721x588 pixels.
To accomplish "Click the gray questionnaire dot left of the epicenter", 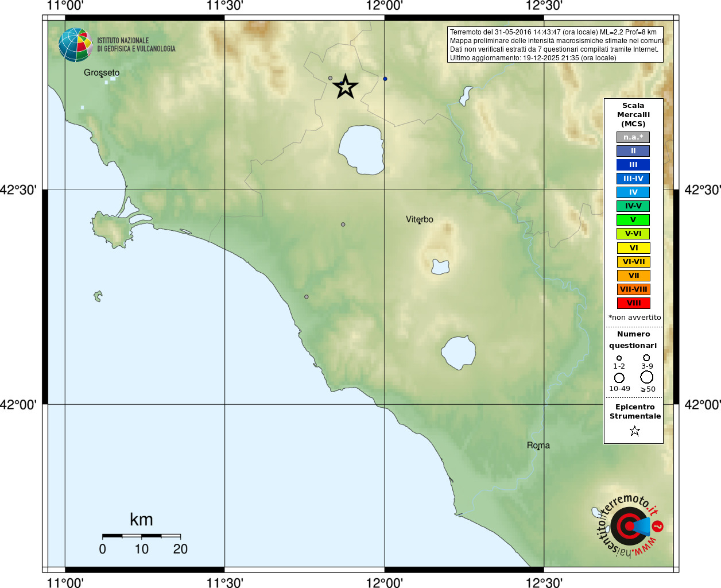I will tap(330, 78).
